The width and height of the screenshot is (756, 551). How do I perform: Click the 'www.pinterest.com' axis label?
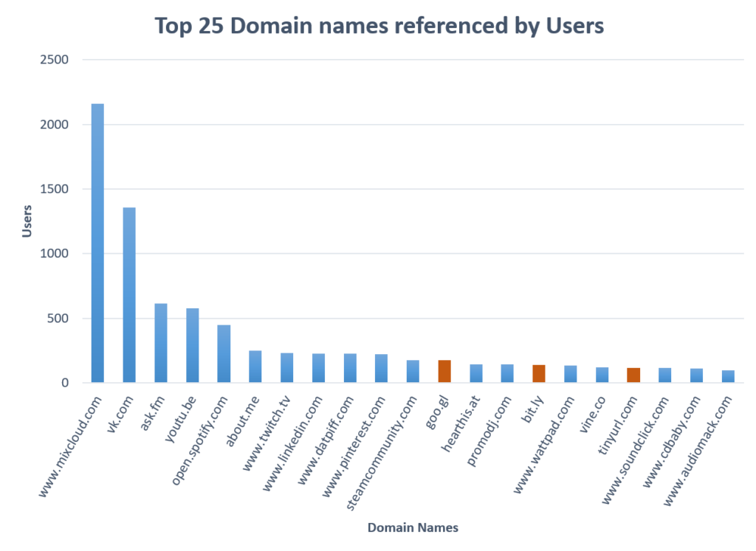coord(354,446)
